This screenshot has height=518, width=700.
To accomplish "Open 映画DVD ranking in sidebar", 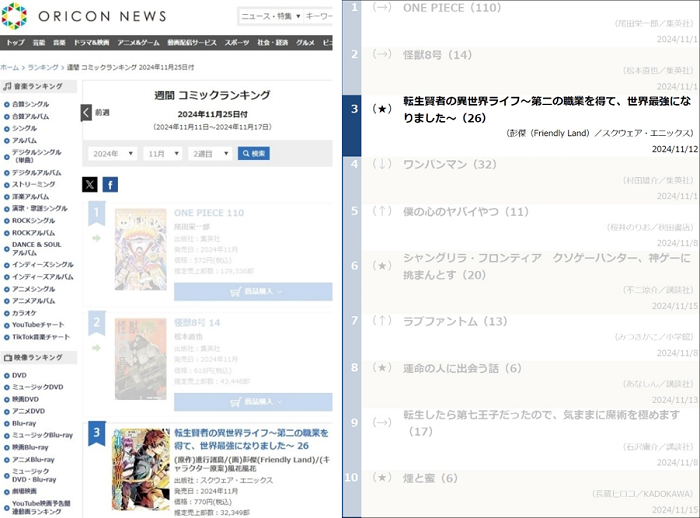I will coord(25,399).
